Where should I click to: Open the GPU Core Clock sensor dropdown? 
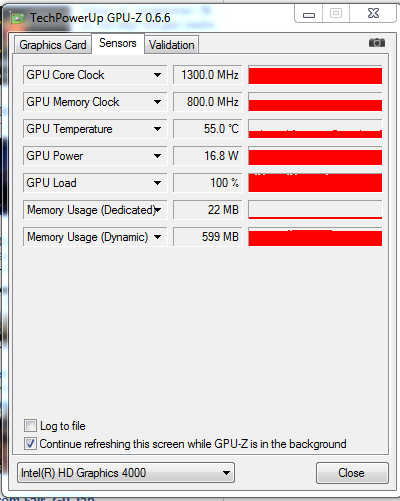click(x=158, y=75)
